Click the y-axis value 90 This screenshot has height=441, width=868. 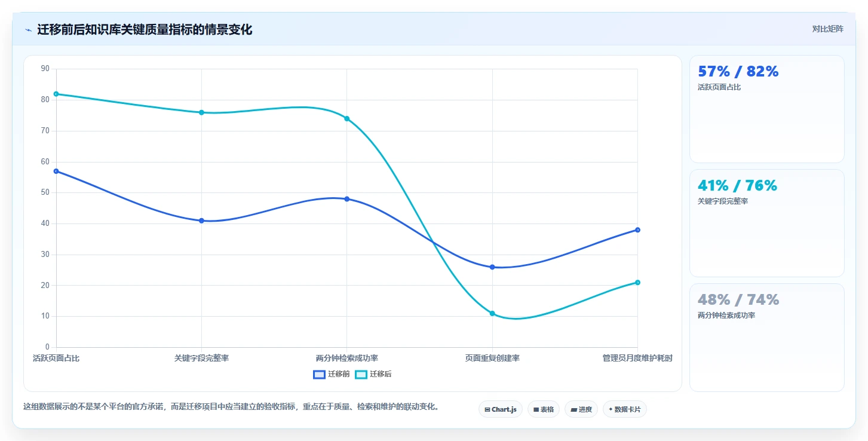coord(45,69)
